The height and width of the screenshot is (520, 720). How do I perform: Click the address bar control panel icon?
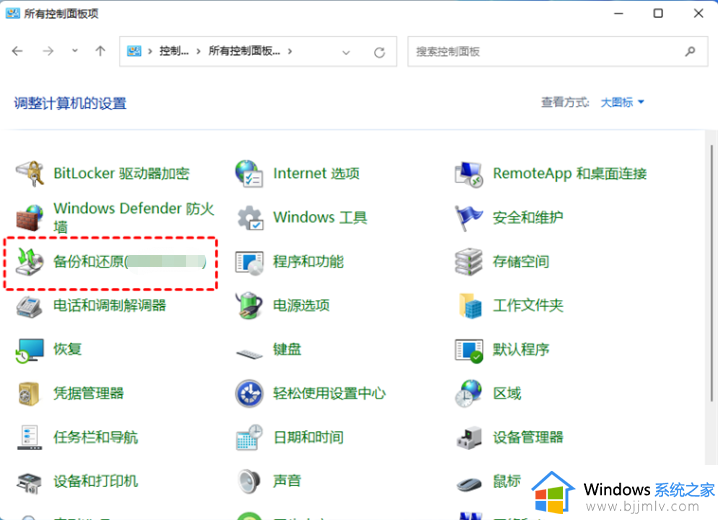[x=134, y=51]
